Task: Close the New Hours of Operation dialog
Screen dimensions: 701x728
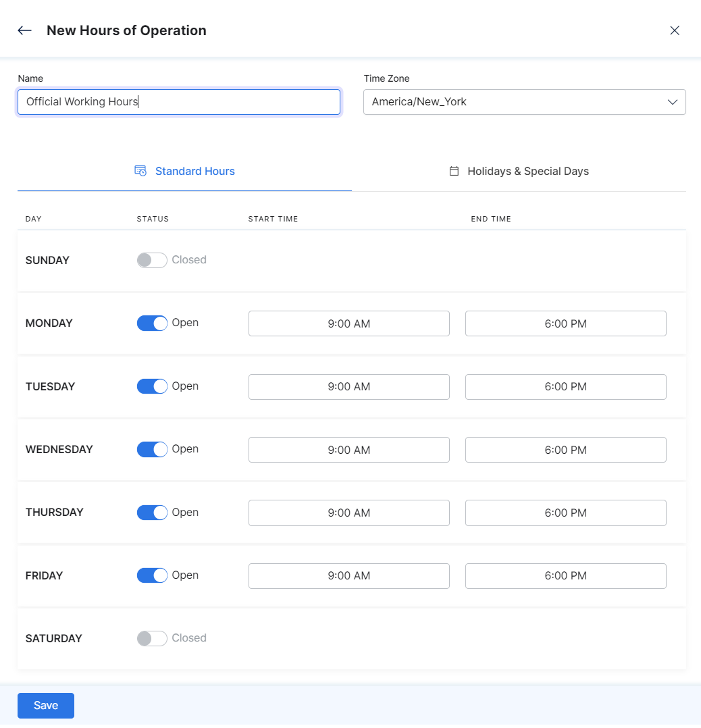Action: [x=675, y=30]
